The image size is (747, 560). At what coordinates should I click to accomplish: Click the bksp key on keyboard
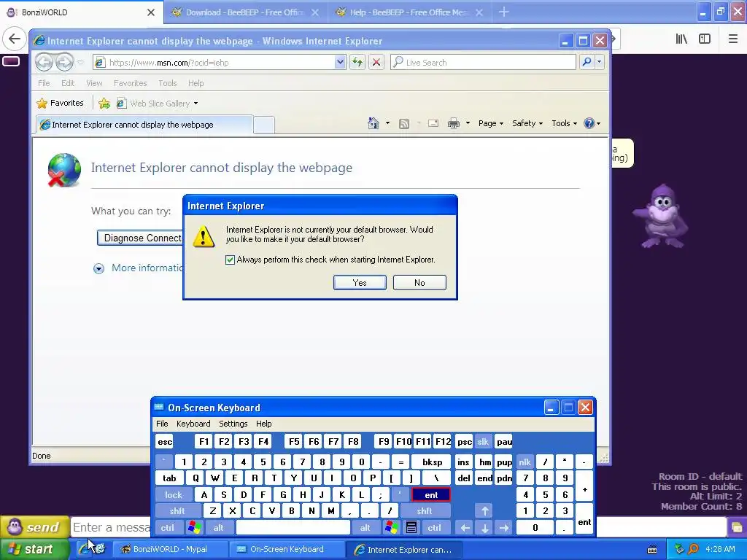click(x=432, y=462)
